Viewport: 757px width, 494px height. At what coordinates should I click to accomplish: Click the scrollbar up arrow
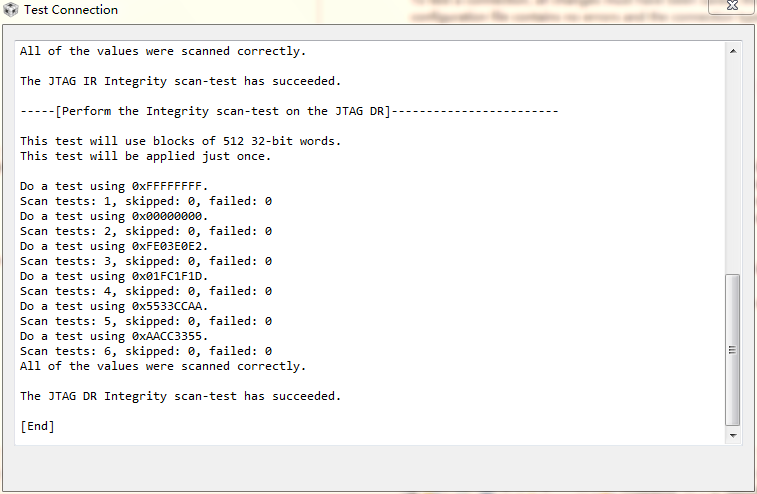(x=733, y=51)
